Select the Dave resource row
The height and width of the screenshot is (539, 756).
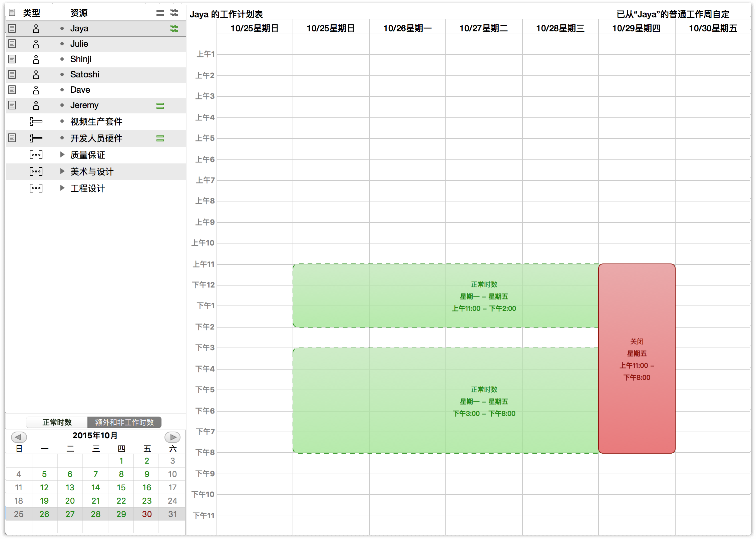pos(80,90)
